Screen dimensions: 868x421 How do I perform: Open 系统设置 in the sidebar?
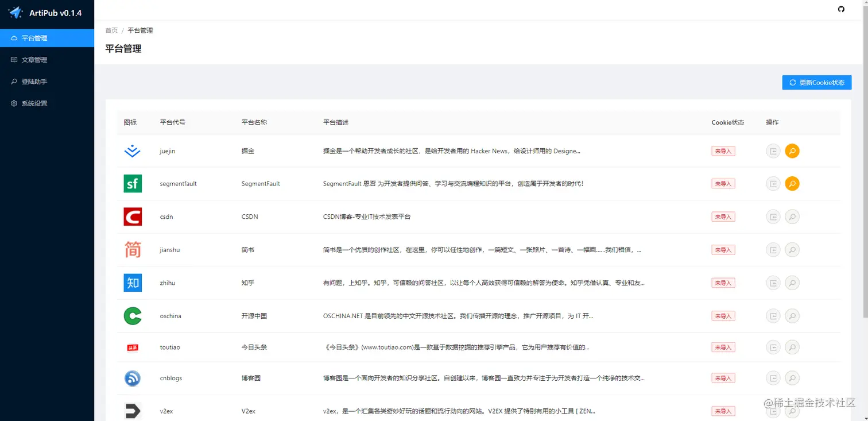tap(47, 103)
